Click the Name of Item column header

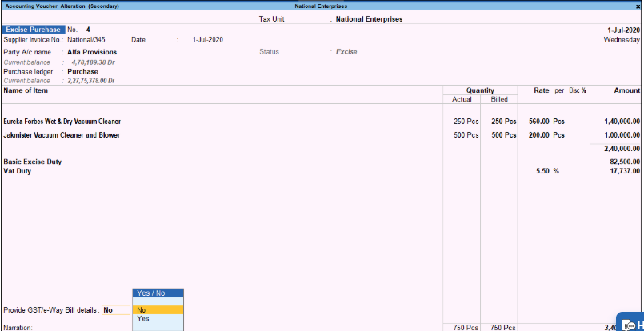pyautogui.click(x=26, y=90)
